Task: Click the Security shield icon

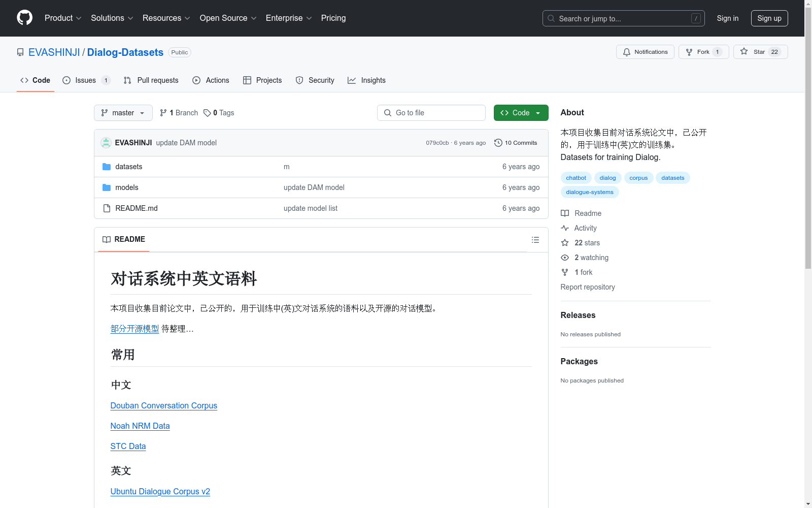Action: tap(299, 80)
